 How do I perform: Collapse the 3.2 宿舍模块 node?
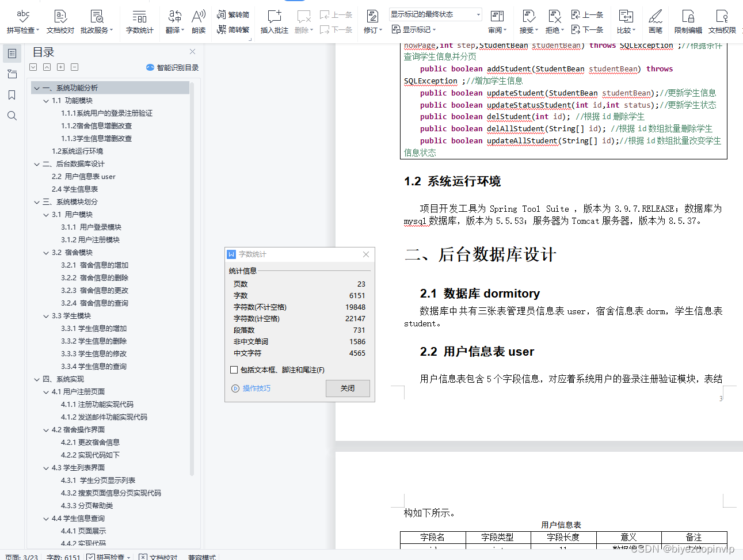click(46, 253)
